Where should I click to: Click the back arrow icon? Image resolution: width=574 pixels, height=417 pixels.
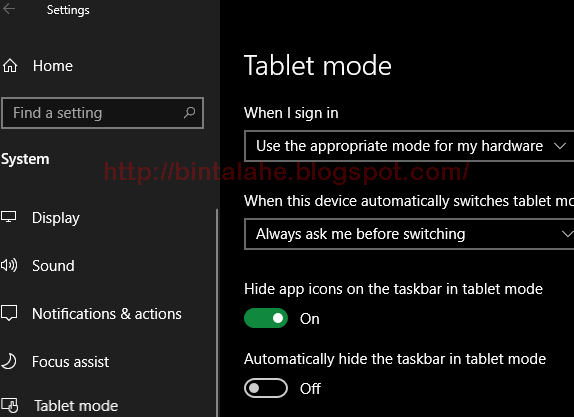pyautogui.click(x=9, y=9)
